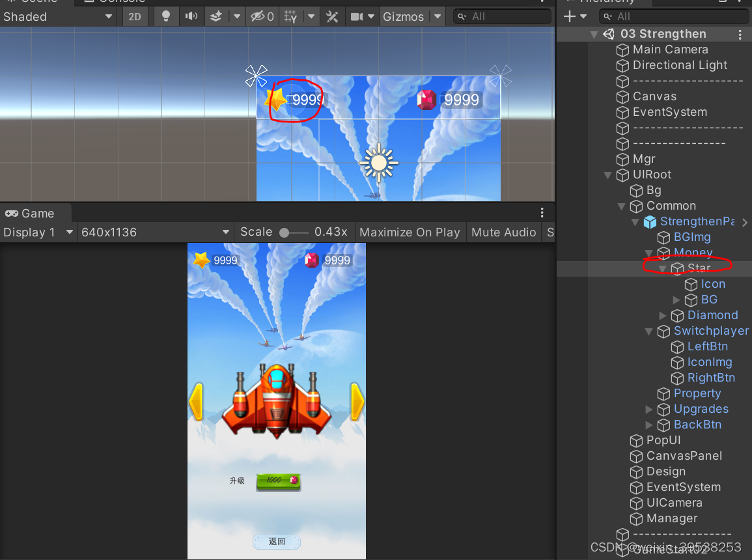This screenshot has width=752, height=560.
Task: Select the Bg object under UIRoot
Action: click(x=654, y=190)
